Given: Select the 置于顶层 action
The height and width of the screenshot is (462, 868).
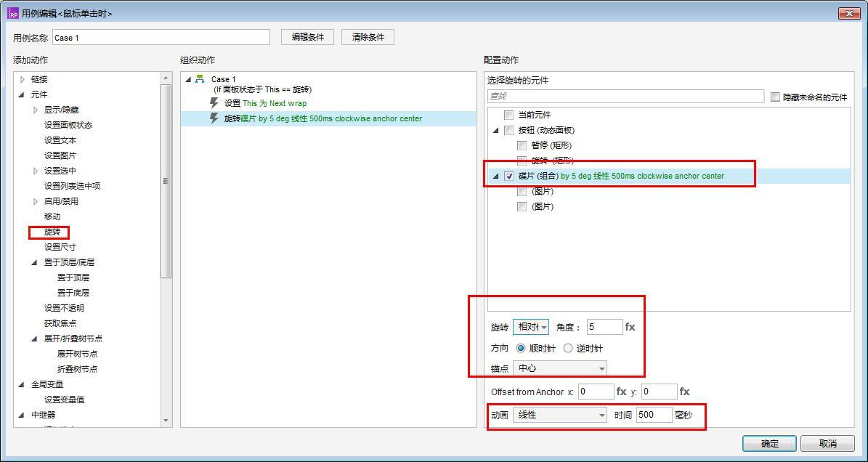Looking at the screenshot, I should click(73, 277).
